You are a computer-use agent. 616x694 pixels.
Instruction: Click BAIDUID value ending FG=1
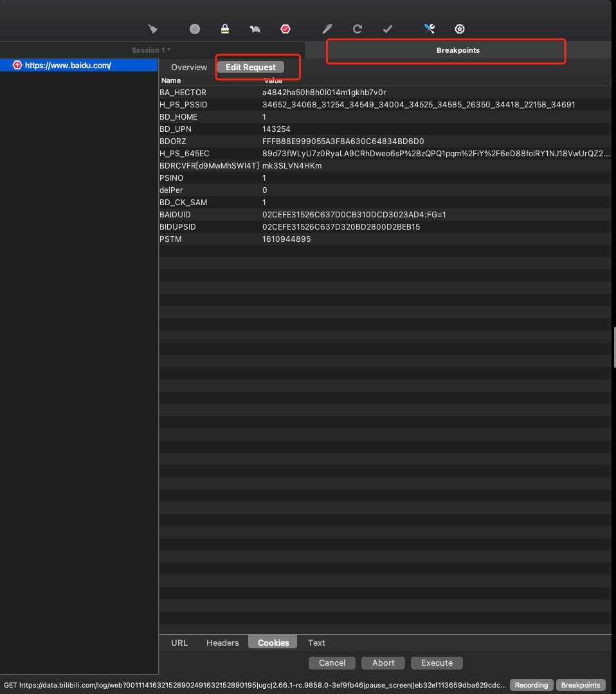(354, 215)
